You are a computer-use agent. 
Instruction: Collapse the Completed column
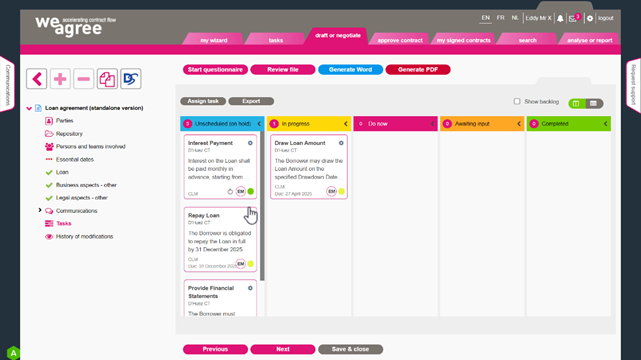click(x=605, y=124)
